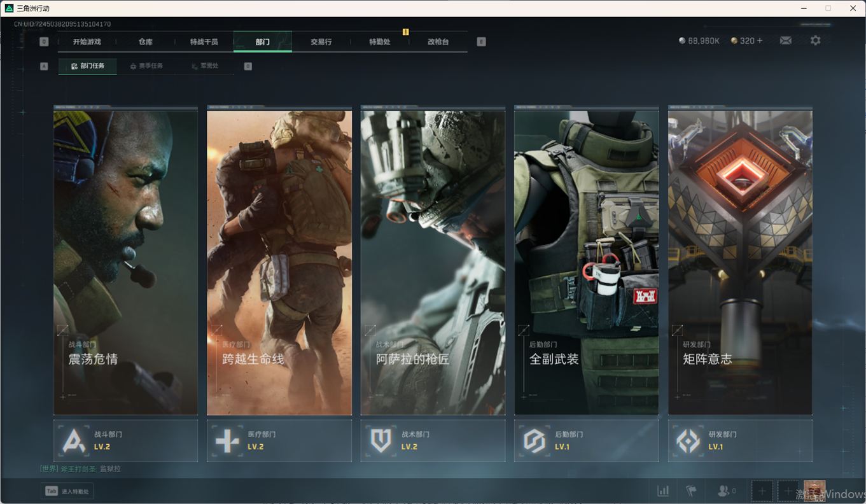This screenshot has height=504, width=866.
Task: Select the 赛季任务 sub-tab
Action: 146,66
